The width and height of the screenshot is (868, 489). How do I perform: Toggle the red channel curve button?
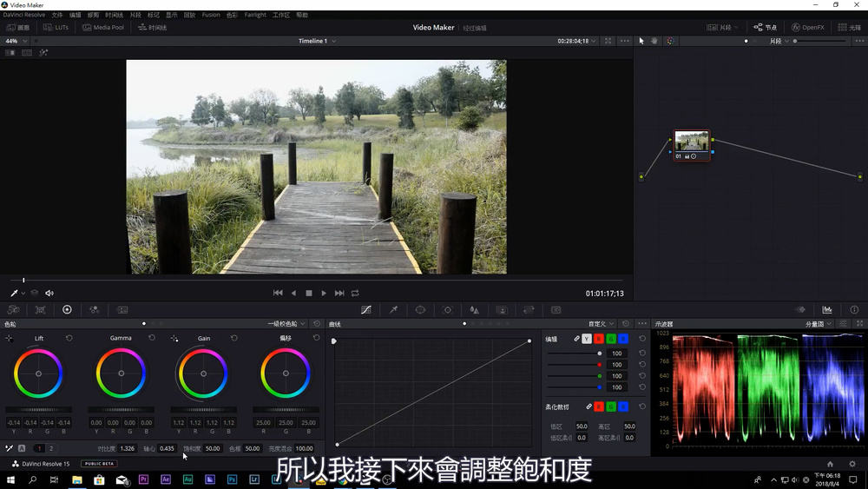pyautogui.click(x=599, y=338)
